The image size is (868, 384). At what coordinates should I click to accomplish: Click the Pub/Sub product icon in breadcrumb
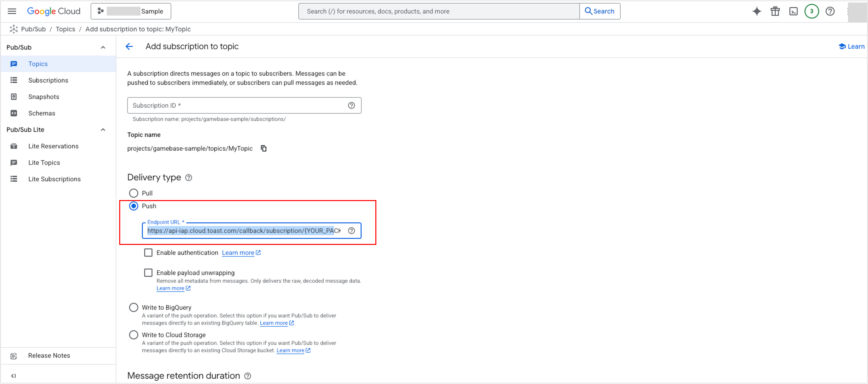13,29
